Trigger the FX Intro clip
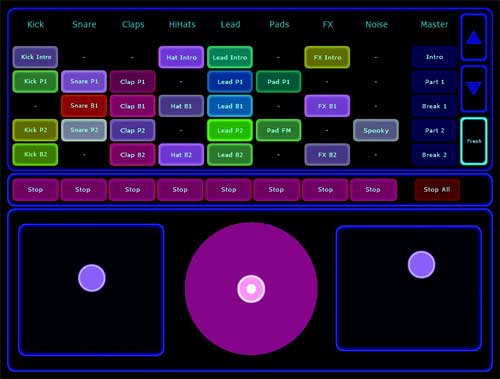Image resolution: width=500 pixels, height=379 pixels. (327, 57)
